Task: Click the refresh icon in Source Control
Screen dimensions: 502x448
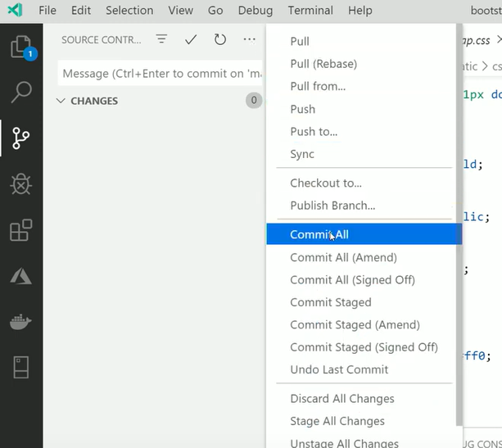Action: click(x=219, y=39)
